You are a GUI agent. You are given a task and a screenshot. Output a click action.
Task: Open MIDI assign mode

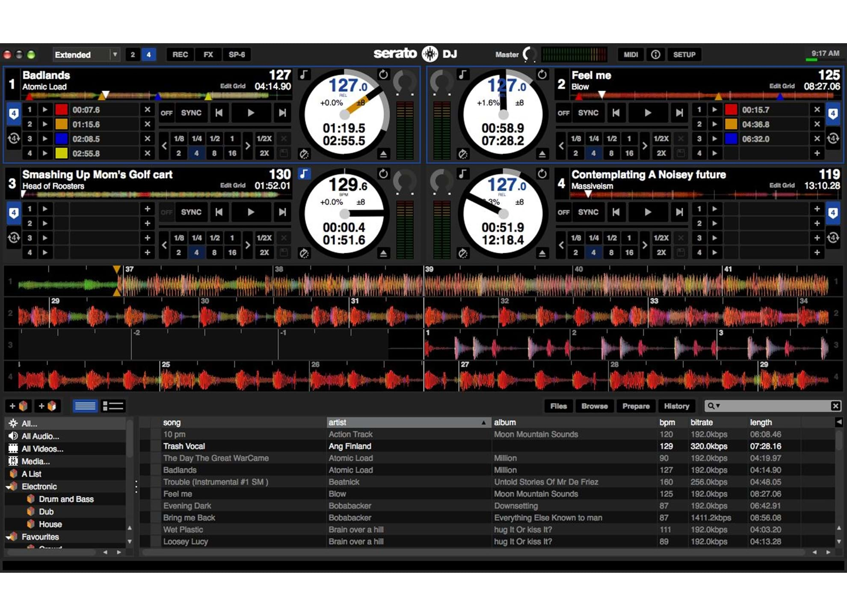tap(631, 54)
